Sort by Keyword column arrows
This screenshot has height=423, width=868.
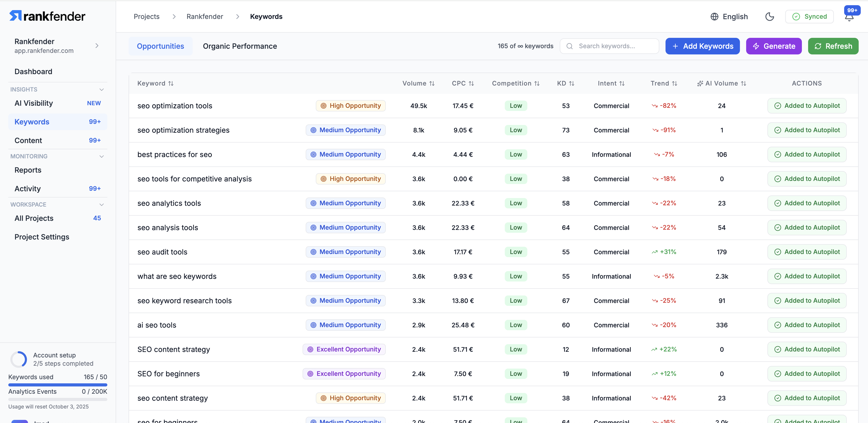tap(171, 83)
